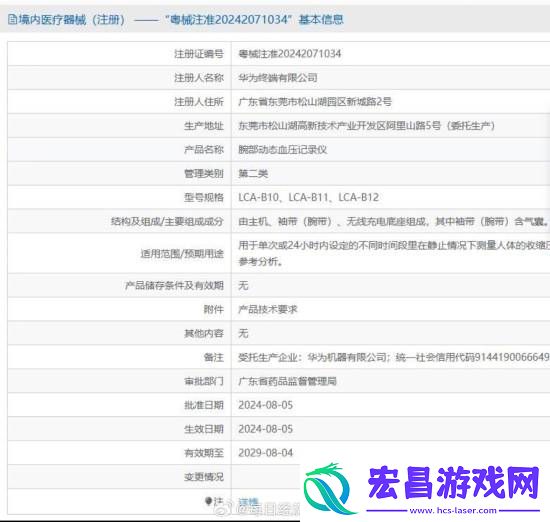Click the 批准日期 label
This screenshot has height=522, width=550.
click(204, 405)
